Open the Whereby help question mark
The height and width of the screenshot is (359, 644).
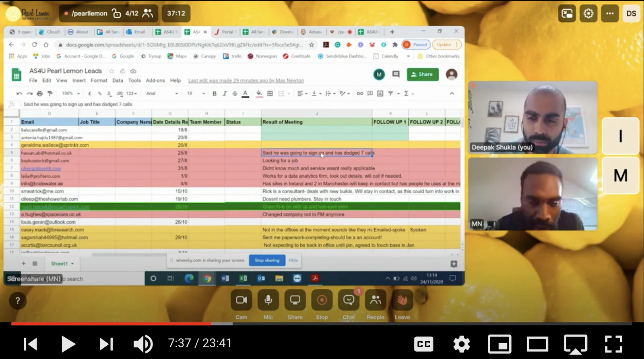[x=17, y=301]
